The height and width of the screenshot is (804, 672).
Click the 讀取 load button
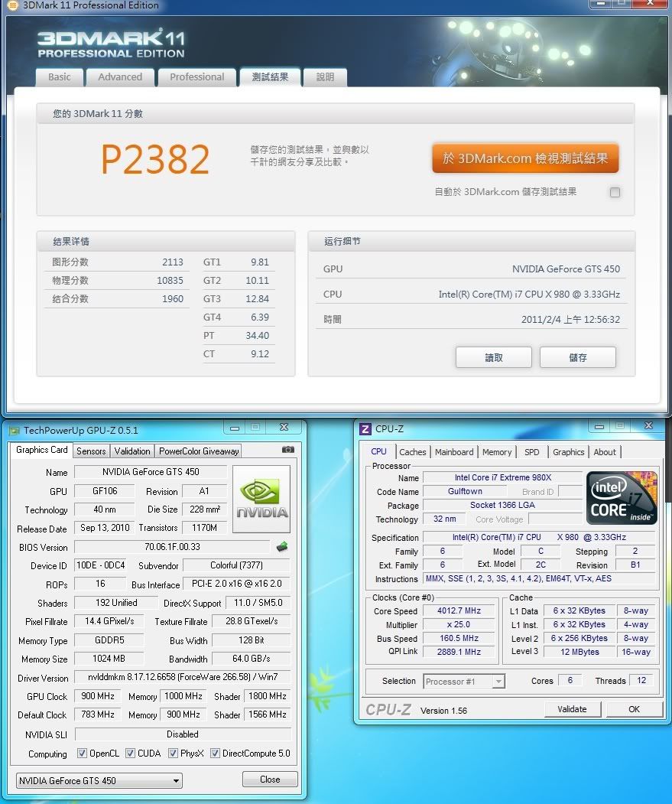point(494,357)
